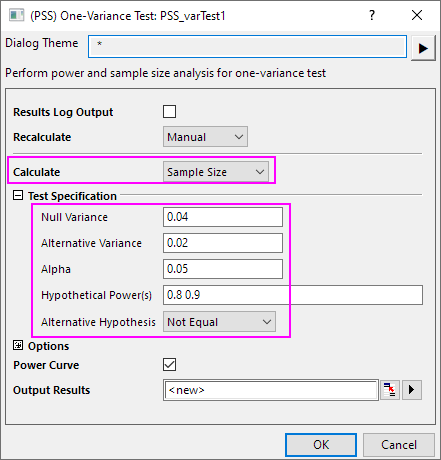This screenshot has height=460, width=441.
Task: Click the Alternative Variance input field
Action: coord(223,243)
